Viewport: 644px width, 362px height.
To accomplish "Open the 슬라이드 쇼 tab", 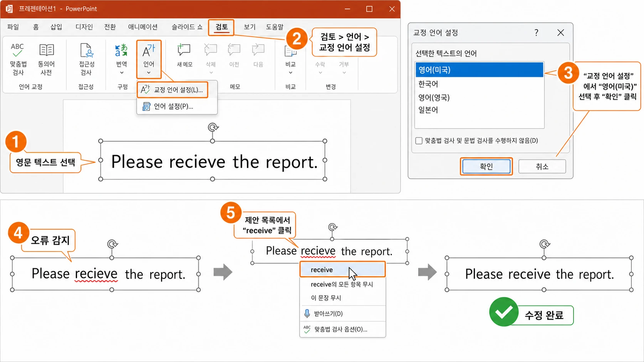I will pos(187,27).
